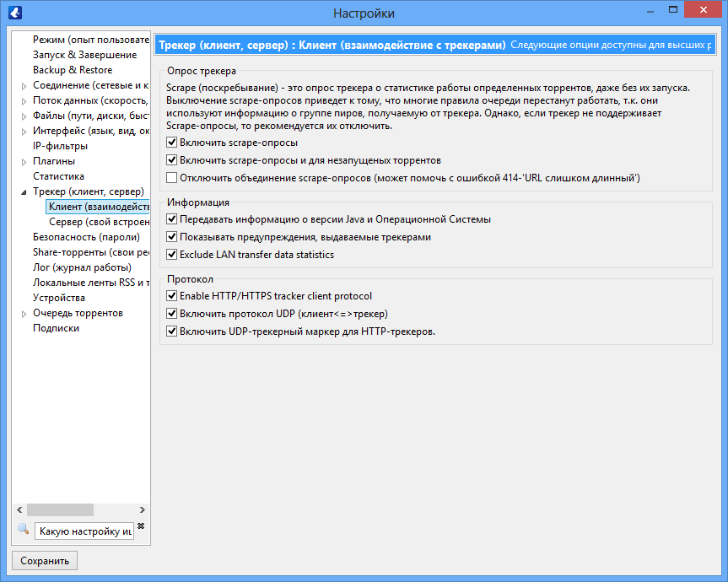Select 'IP-фильтры' settings item
This screenshot has width=728, height=582.
(x=61, y=146)
